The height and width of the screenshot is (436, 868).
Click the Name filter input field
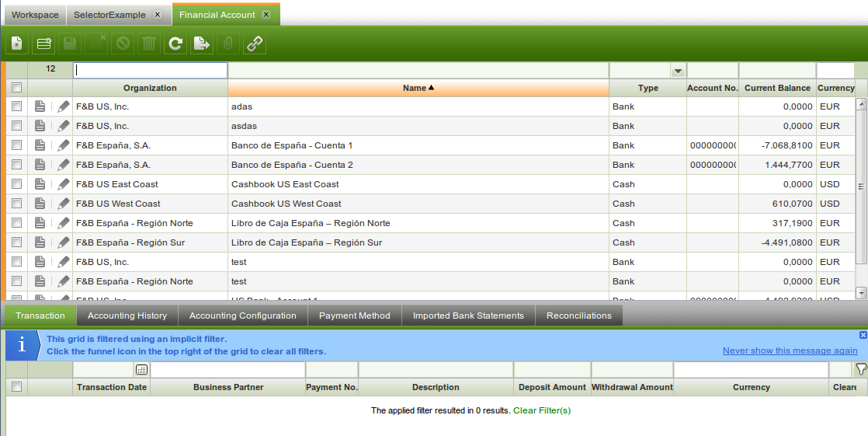(x=418, y=71)
